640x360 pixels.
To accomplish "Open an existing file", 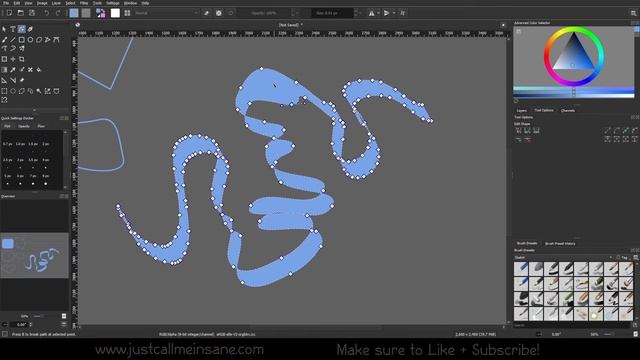I will point(20,13).
